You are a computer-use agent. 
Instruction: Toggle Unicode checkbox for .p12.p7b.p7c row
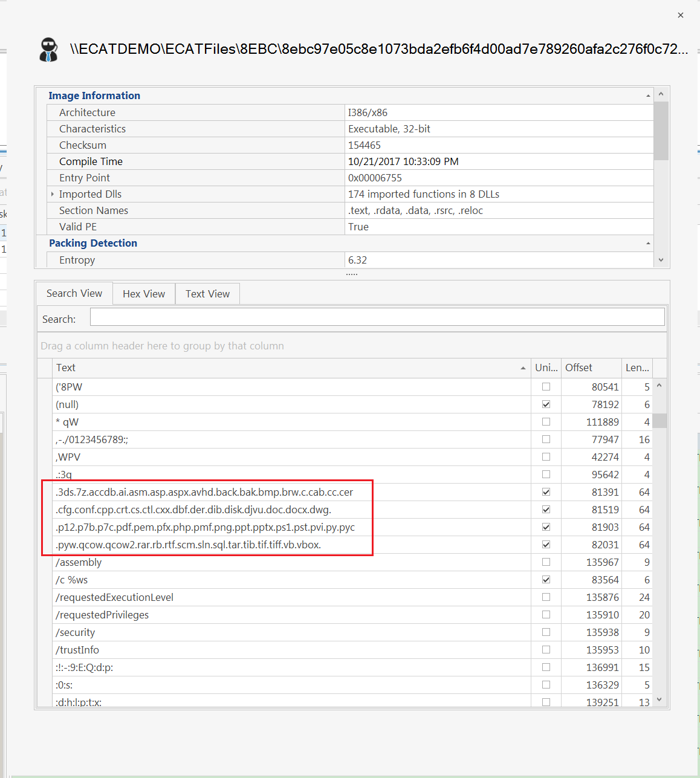tap(546, 527)
